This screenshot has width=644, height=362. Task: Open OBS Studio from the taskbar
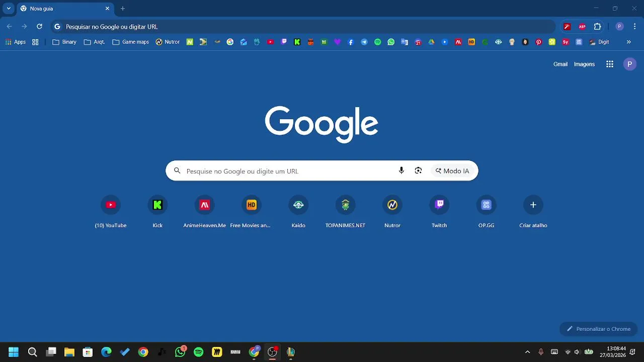pos(272,352)
